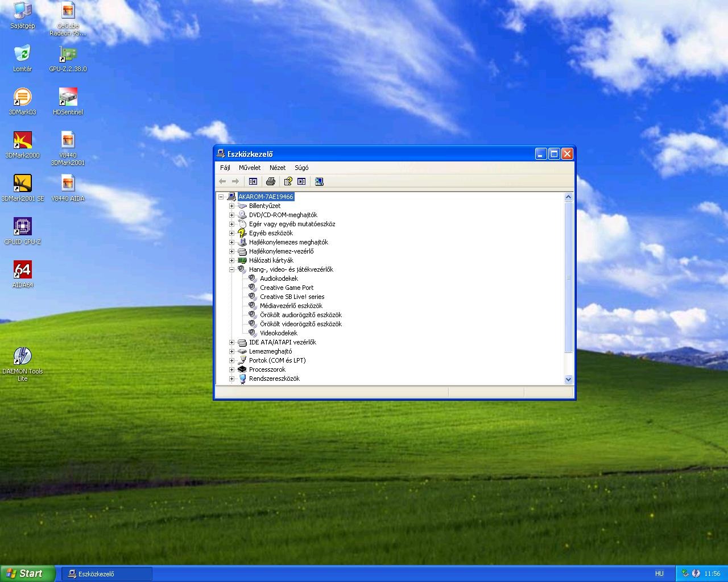
Task: Expand Egér vagy egyéb mutatóeszköz category
Action: click(x=231, y=224)
